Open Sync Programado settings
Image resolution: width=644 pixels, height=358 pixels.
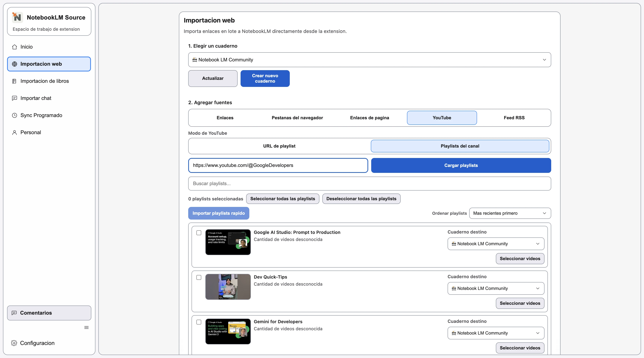(41, 115)
